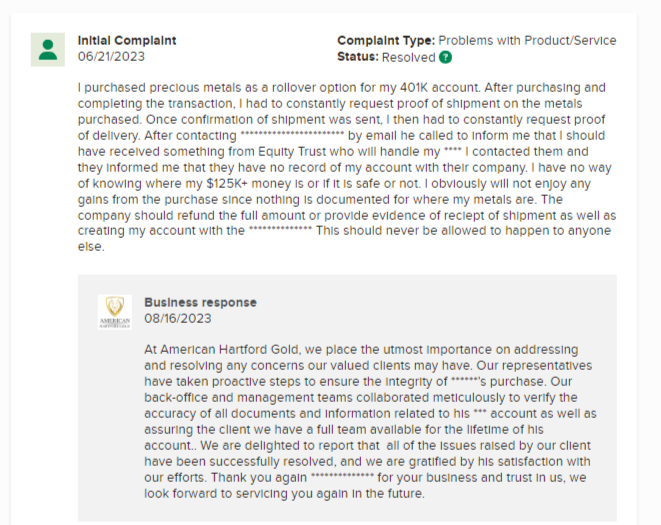Click the Complaint Type label
The width and height of the screenshot is (661, 525).
coord(386,40)
